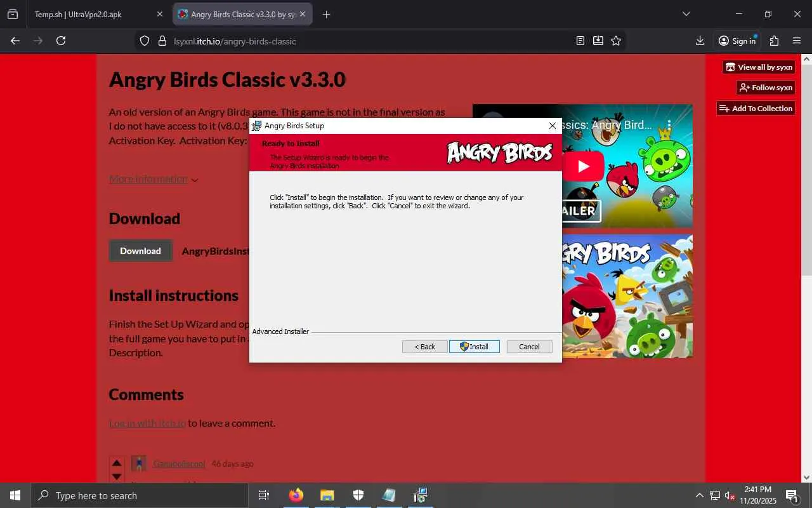Click the itch.io Download button
The image size is (812, 508).
coord(140,251)
